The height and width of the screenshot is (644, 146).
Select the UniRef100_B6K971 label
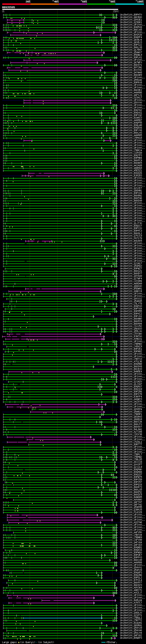pyautogui.click(x=131, y=65)
